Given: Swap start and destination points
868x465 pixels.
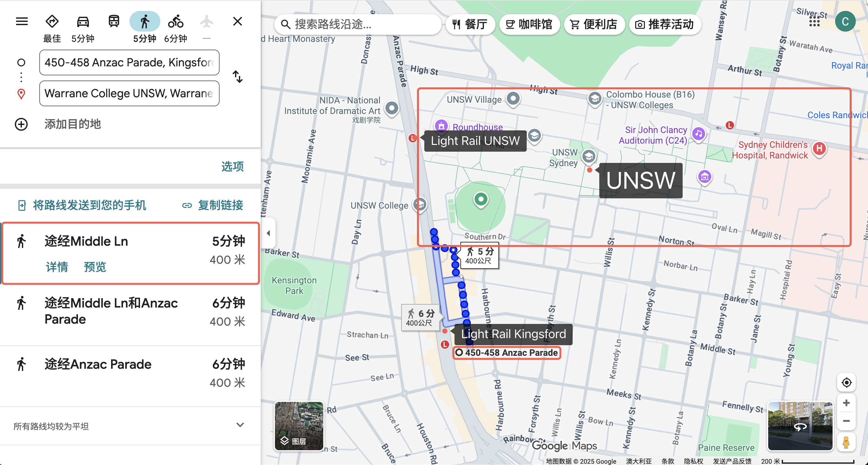Looking at the screenshot, I should point(238,77).
